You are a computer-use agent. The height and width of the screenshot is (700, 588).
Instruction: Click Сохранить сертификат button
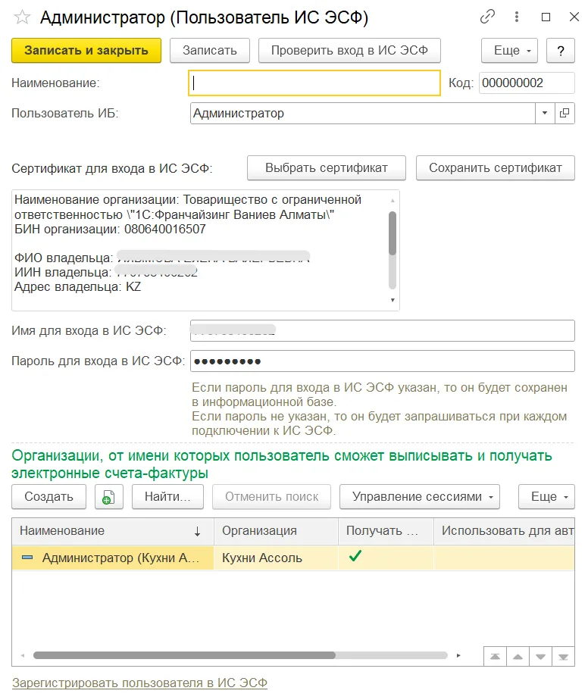(x=496, y=168)
